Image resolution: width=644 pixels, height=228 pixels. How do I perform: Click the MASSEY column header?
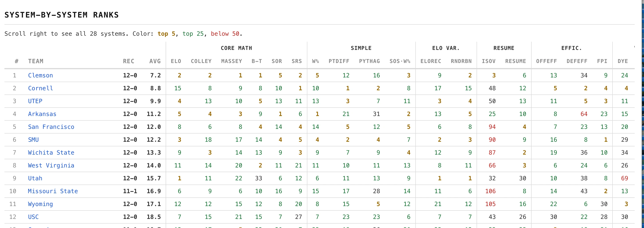click(231, 61)
